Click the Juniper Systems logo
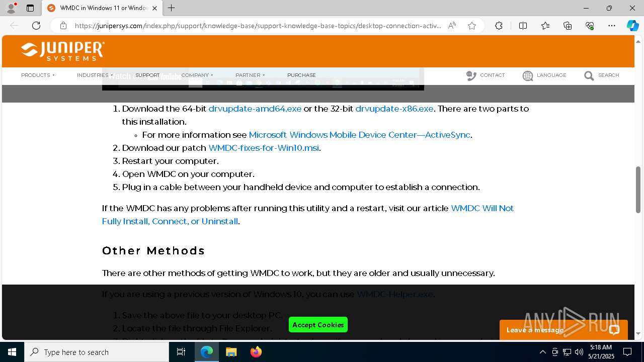644x362 pixels. coord(63,51)
